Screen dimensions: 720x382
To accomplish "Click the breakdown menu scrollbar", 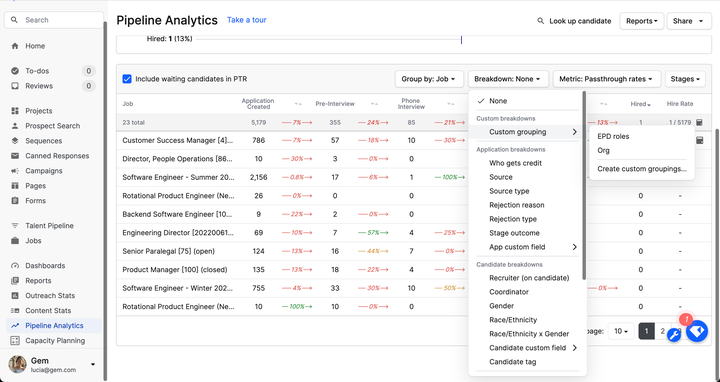I will pyautogui.click(x=584, y=185).
